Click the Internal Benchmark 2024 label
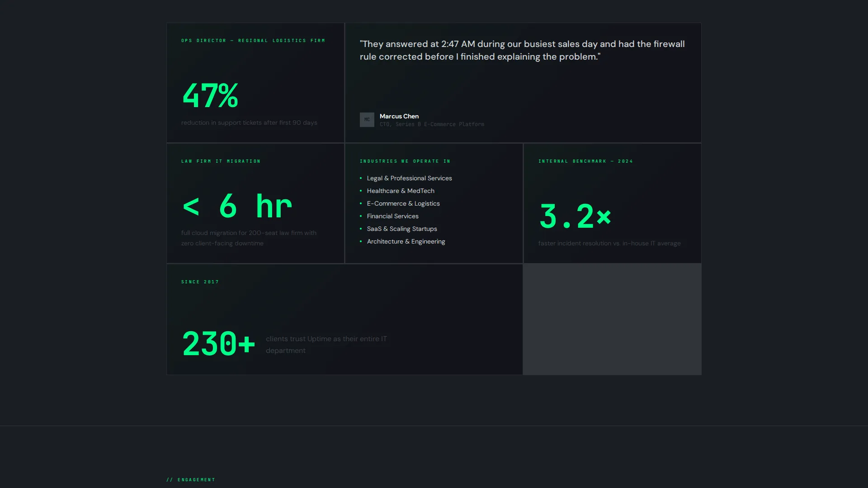 (585, 161)
